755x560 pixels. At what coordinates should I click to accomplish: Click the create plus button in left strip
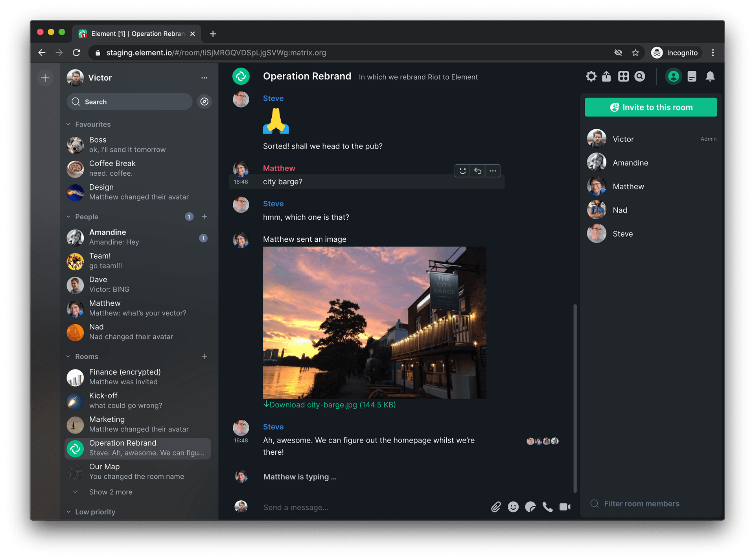pyautogui.click(x=45, y=78)
